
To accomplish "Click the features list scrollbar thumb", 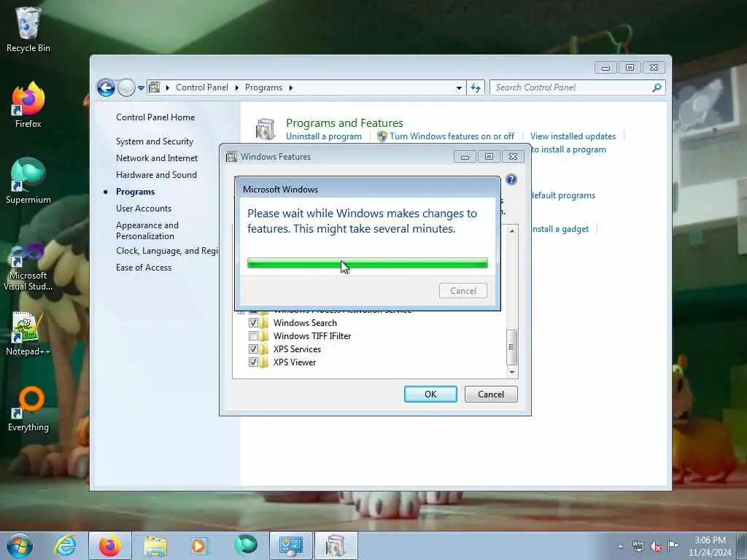I will pos(511,346).
